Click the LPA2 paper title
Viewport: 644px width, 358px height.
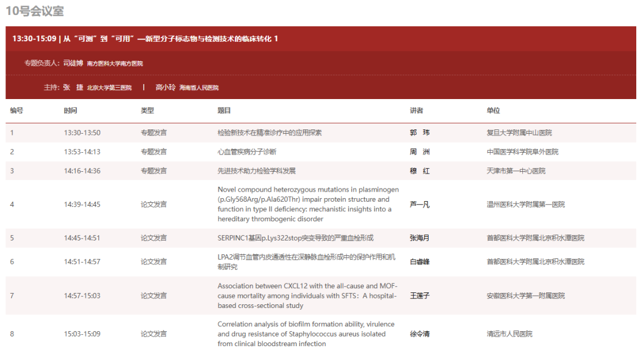[306, 262]
